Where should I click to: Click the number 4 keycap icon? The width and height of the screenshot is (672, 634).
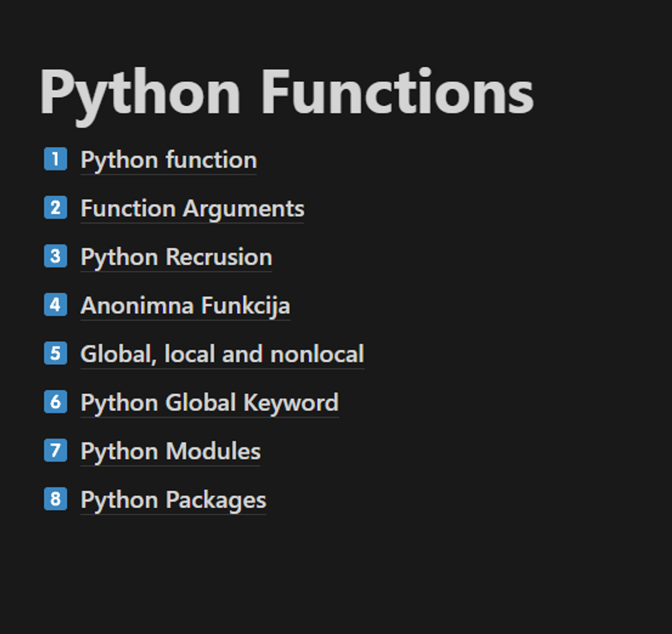coord(55,305)
